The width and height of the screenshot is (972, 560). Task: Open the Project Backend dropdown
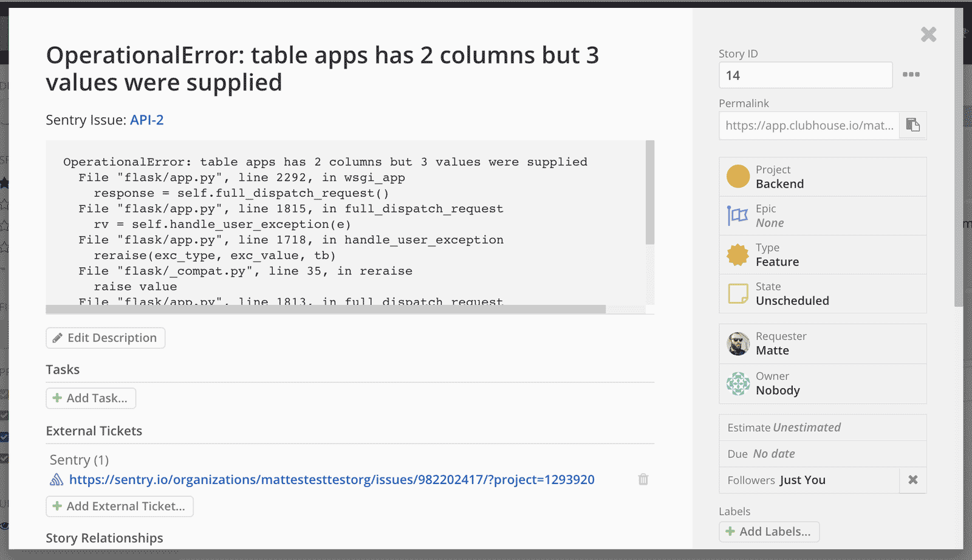[823, 177]
